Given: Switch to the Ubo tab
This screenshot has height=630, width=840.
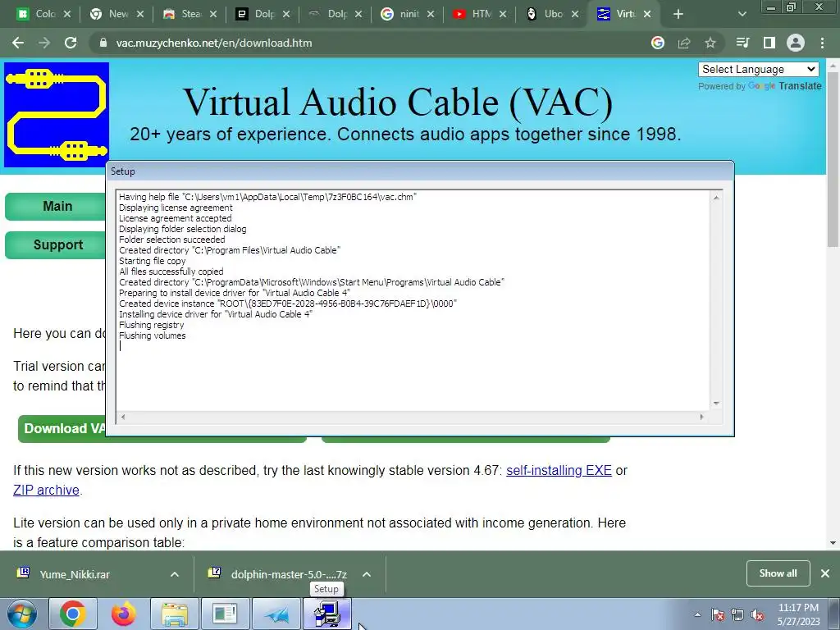Looking at the screenshot, I should tap(552, 14).
